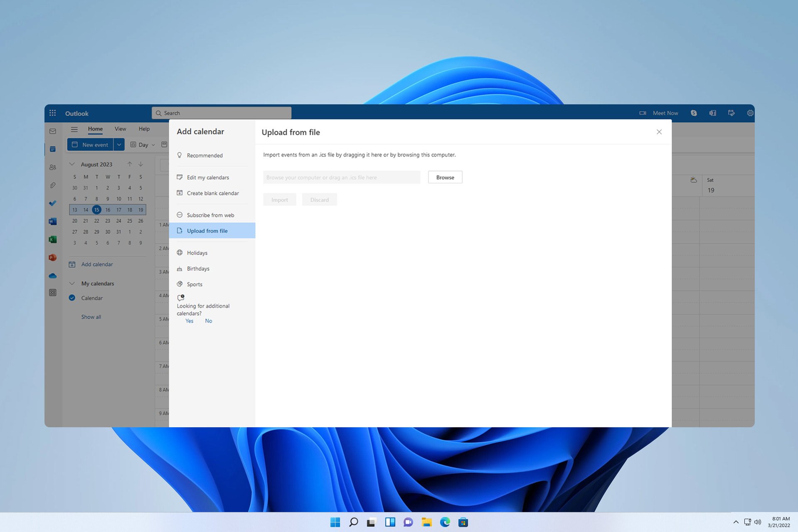Answer Yes to additional calendars

[x=189, y=321]
